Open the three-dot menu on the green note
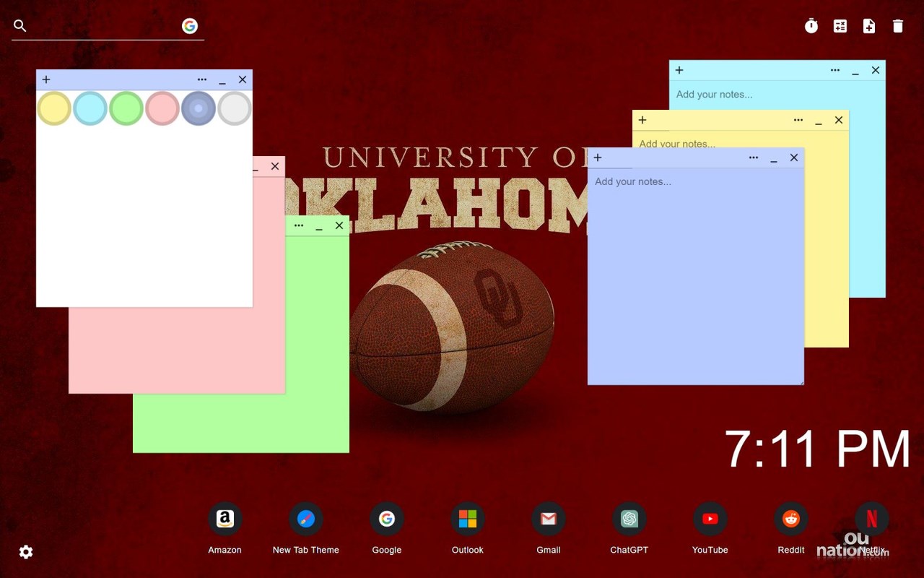The image size is (924, 578). coord(299,225)
